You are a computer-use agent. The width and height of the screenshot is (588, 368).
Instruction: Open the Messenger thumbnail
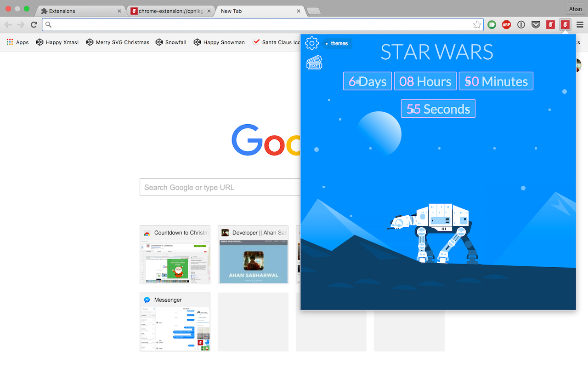[x=175, y=322]
